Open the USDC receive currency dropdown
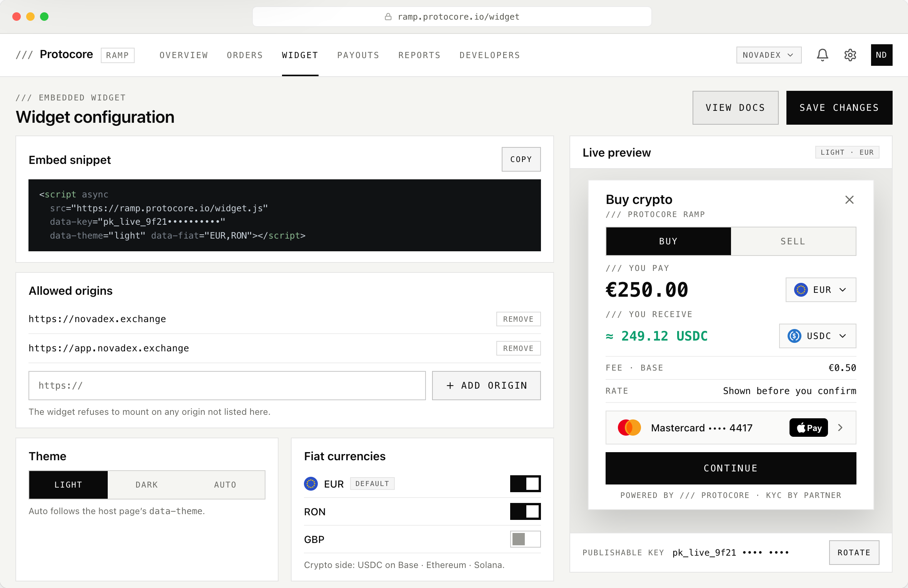908x588 pixels. coord(818,336)
